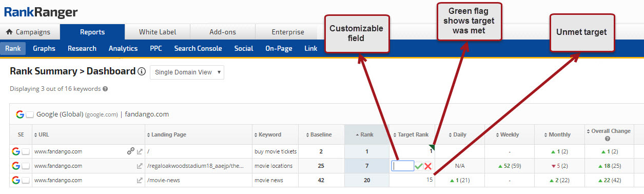Open external link icon for movie news row
Viewport: 644px width, 194px height.
coord(140,181)
